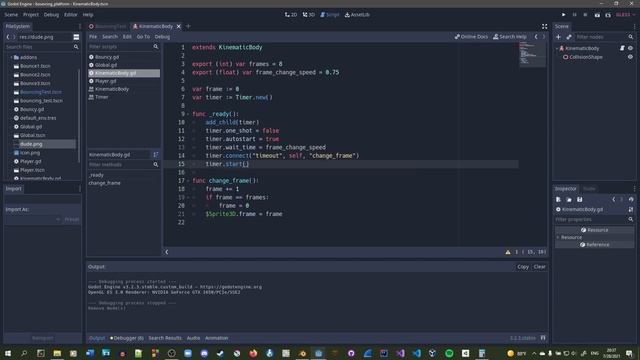Click the stop scene button
Viewport: 640px width, 360px height.
point(585,15)
